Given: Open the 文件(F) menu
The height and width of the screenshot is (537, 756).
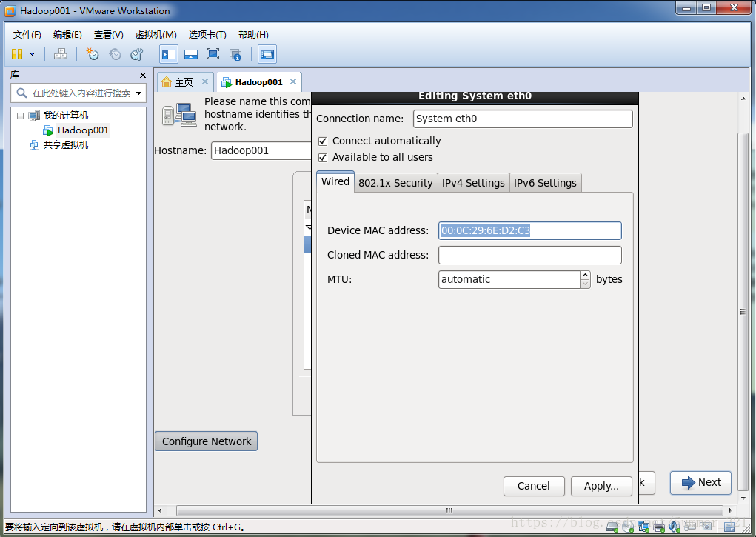Looking at the screenshot, I should [27, 35].
